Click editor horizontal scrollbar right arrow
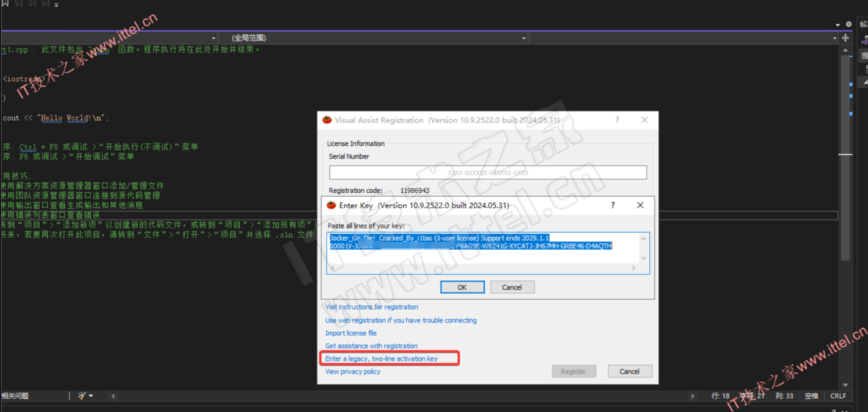The height and width of the screenshot is (412, 868). [692, 396]
